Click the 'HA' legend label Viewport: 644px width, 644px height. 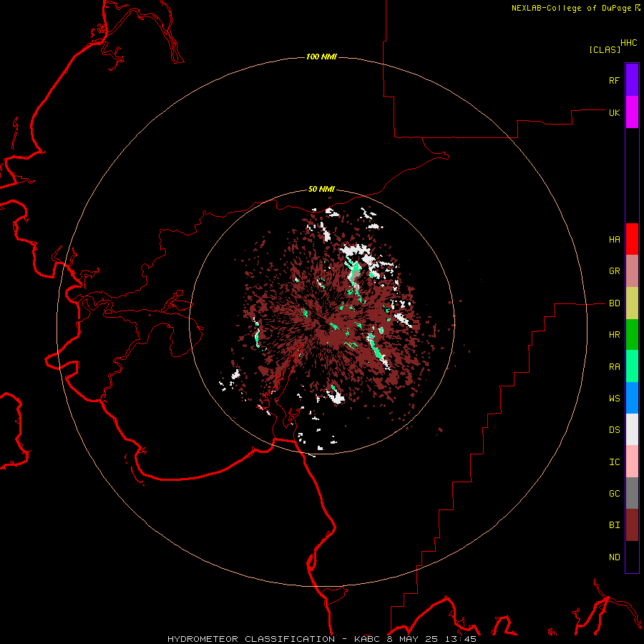click(614, 240)
